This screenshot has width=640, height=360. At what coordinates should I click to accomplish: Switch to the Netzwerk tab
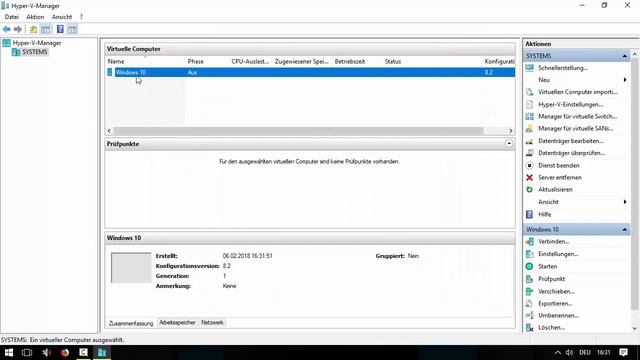click(x=212, y=322)
